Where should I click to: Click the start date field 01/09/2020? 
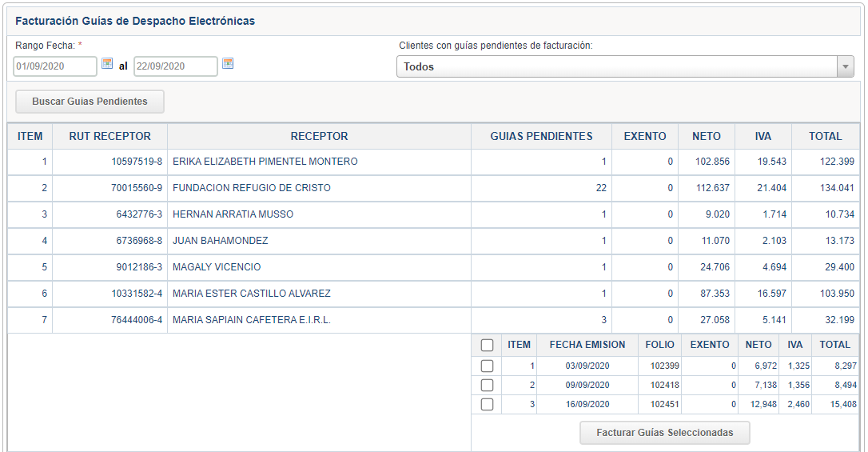point(54,66)
